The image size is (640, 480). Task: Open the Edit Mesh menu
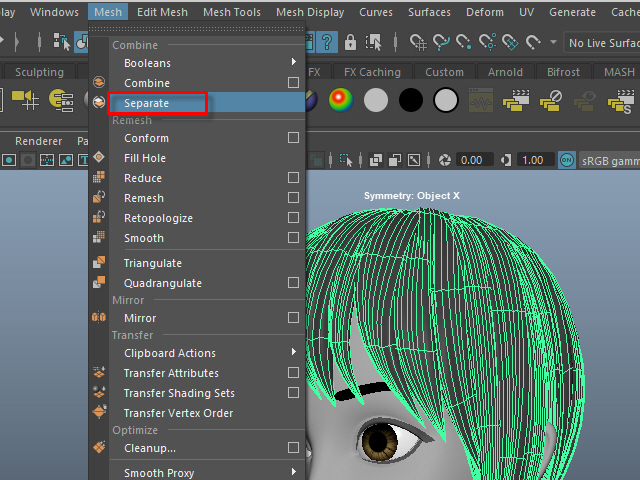point(162,12)
